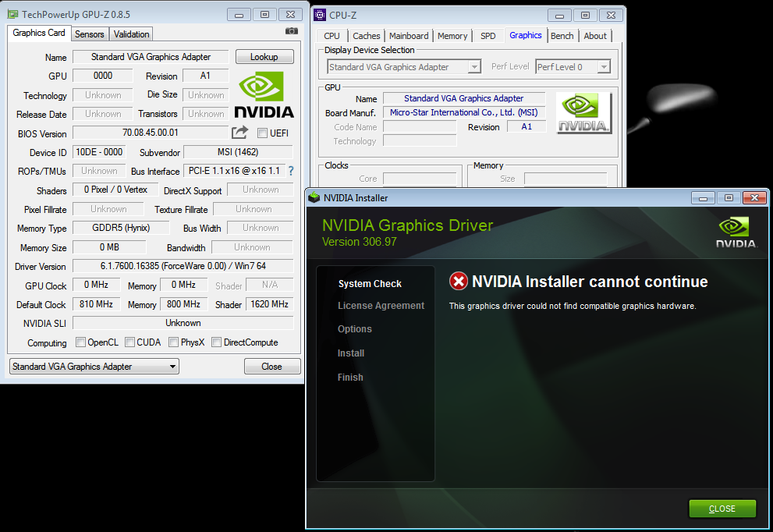Viewport: 773px width, 532px height.
Task: Minimize the CPU-Z window
Action: (x=559, y=16)
